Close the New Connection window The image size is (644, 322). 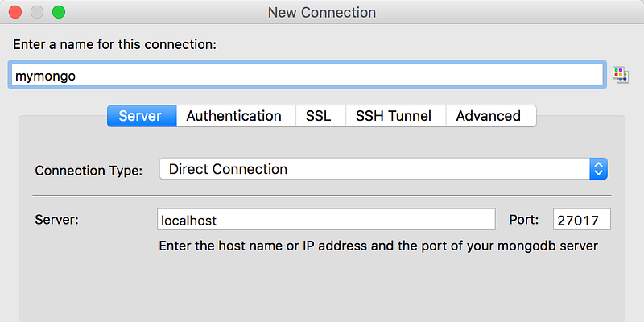point(15,12)
